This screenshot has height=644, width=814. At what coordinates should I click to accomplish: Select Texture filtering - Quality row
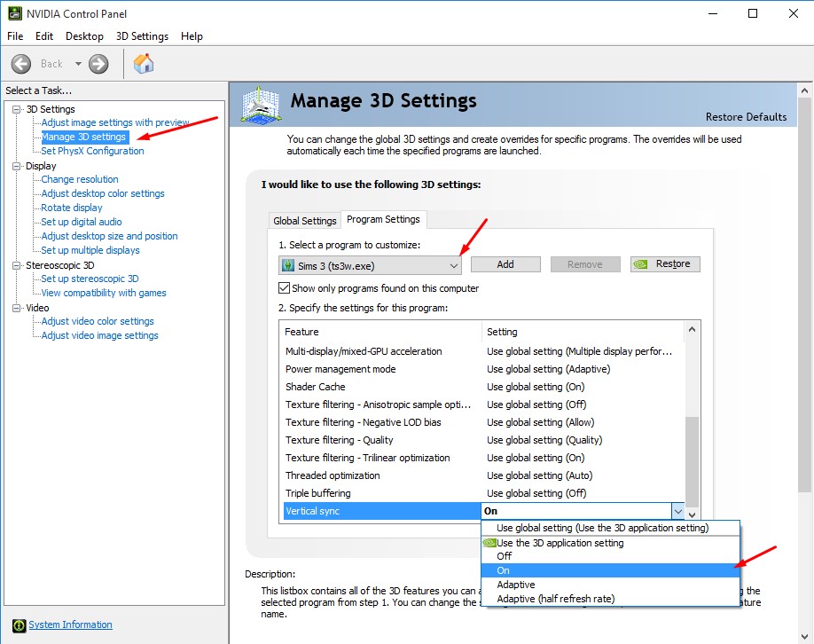coord(484,440)
